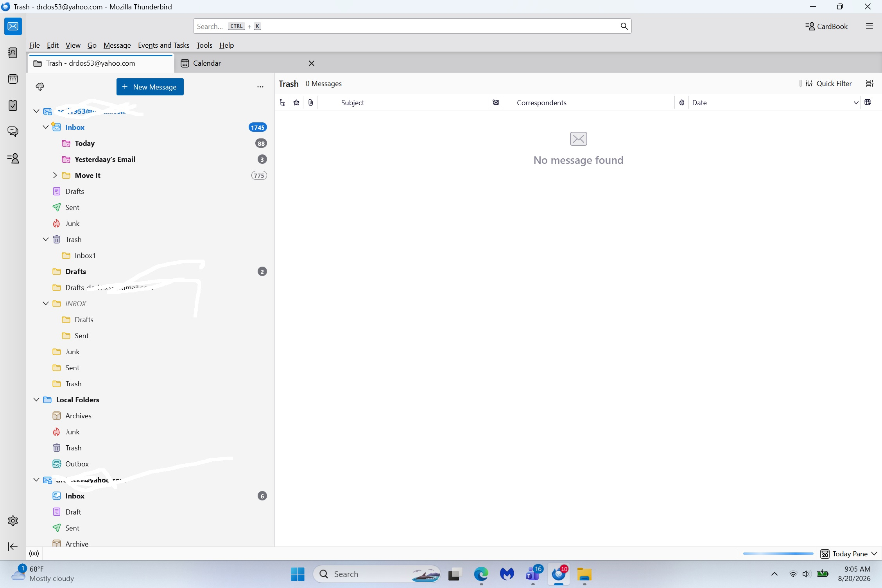The width and height of the screenshot is (882, 588).
Task: Open message list display options
Action: point(870,83)
